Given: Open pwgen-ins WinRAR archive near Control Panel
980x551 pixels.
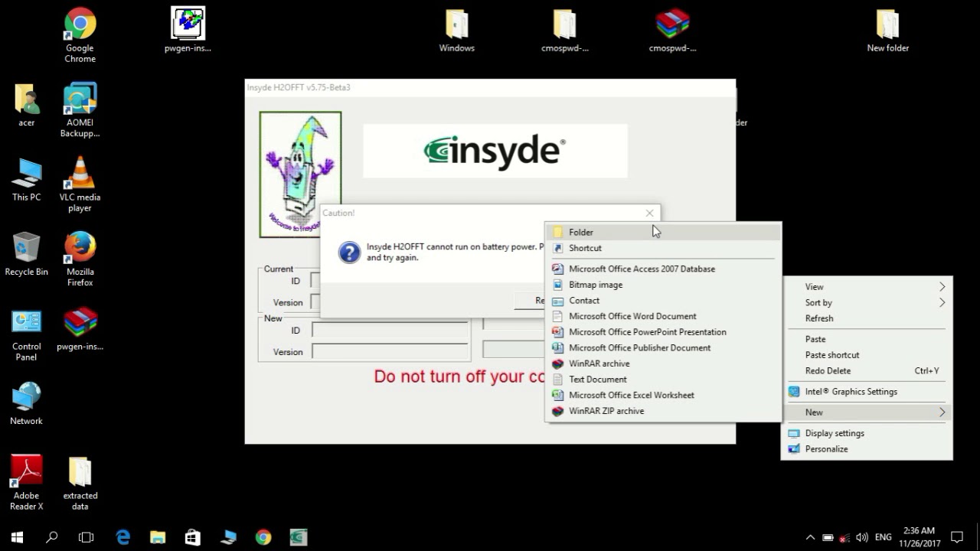Looking at the screenshot, I should point(80,329).
